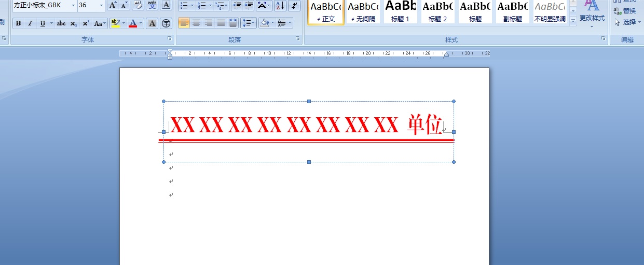
Task: Click the Clear Formatting icon
Action: click(x=138, y=5)
